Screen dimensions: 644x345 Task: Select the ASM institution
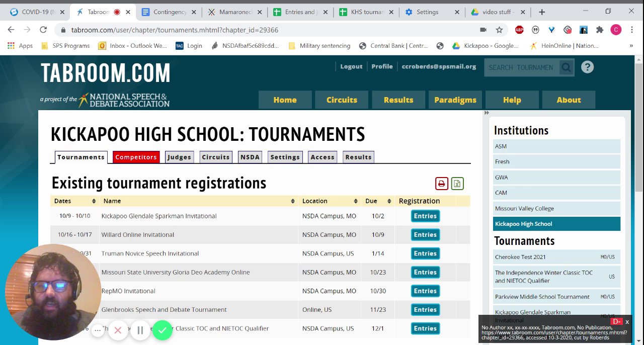(x=556, y=146)
